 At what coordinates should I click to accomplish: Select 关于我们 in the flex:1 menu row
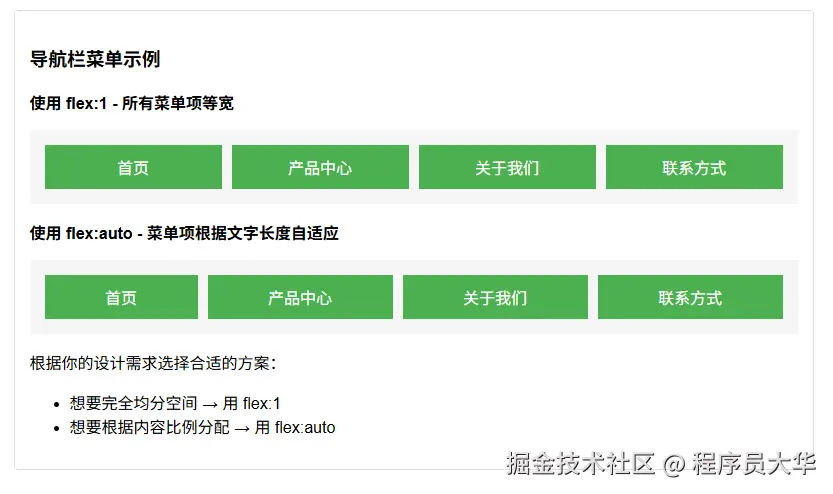(507, 168)
